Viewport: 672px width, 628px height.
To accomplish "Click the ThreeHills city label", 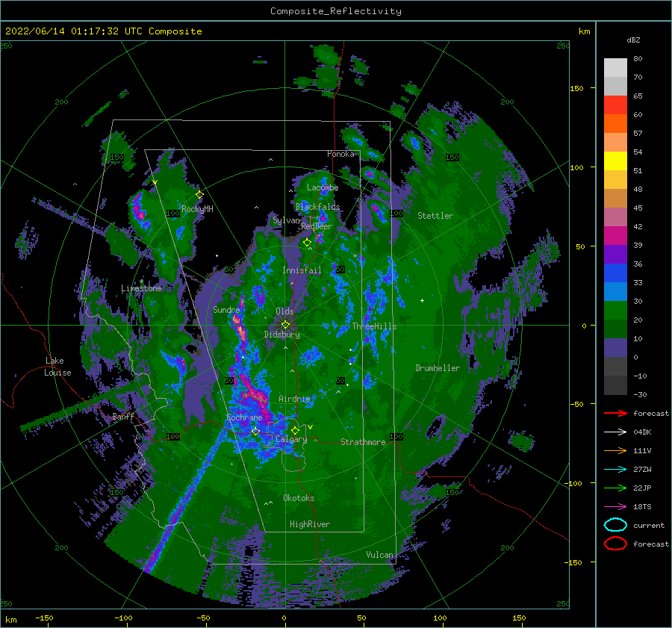I will click(x=375, y=326).
